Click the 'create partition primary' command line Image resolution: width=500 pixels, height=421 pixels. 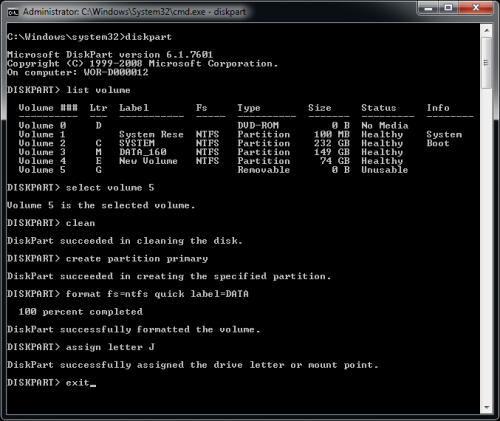[108, 258]
